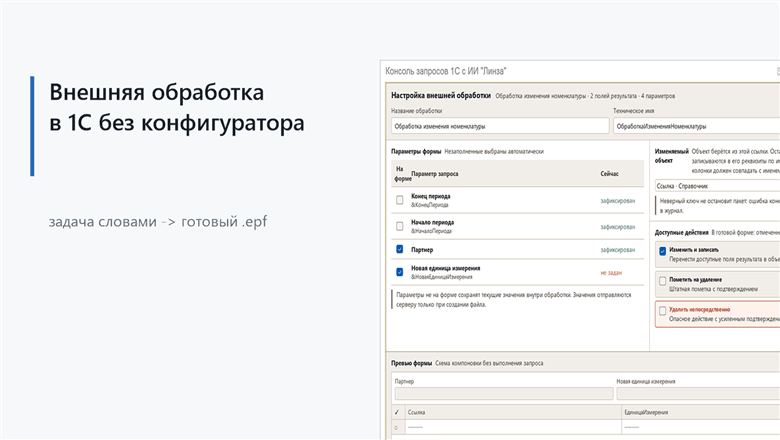Click the Параметр запроса column header

pyautogui.click(x=435, y=174)
